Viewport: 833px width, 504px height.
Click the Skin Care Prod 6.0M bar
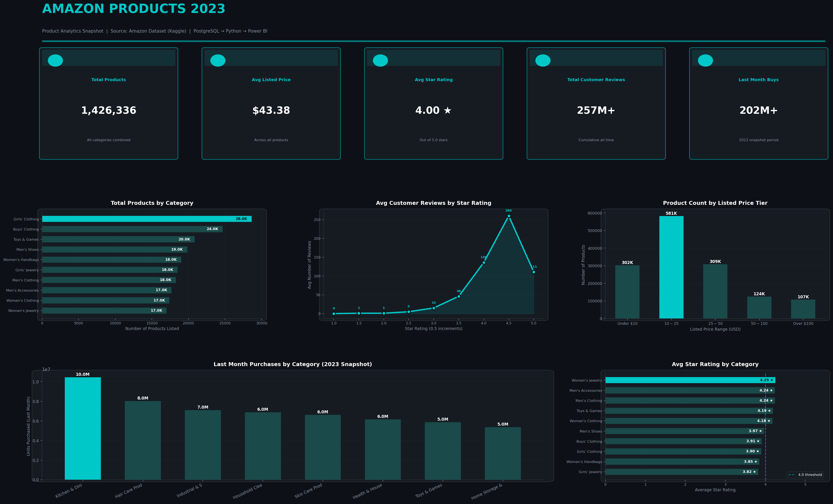(323, 447)
